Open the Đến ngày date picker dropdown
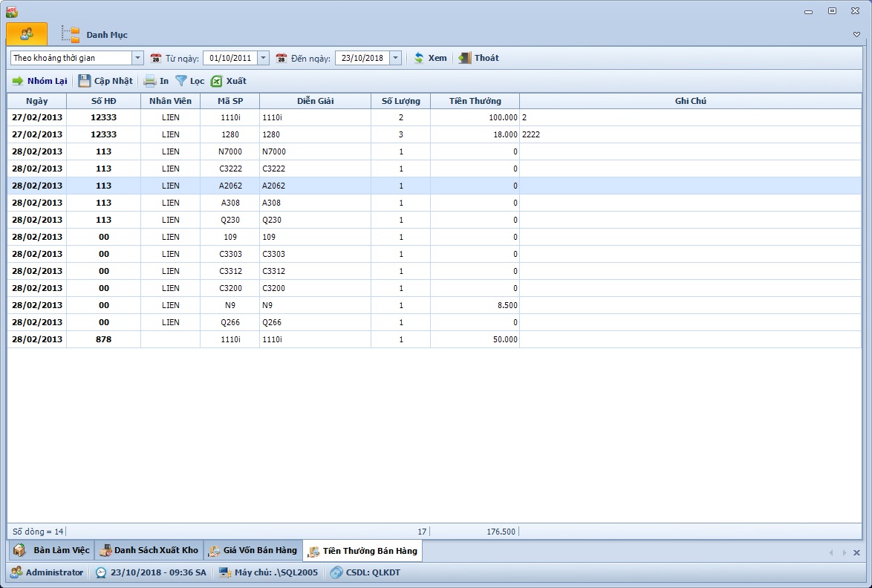Viewport: 872px width, 588px height. 395,58
